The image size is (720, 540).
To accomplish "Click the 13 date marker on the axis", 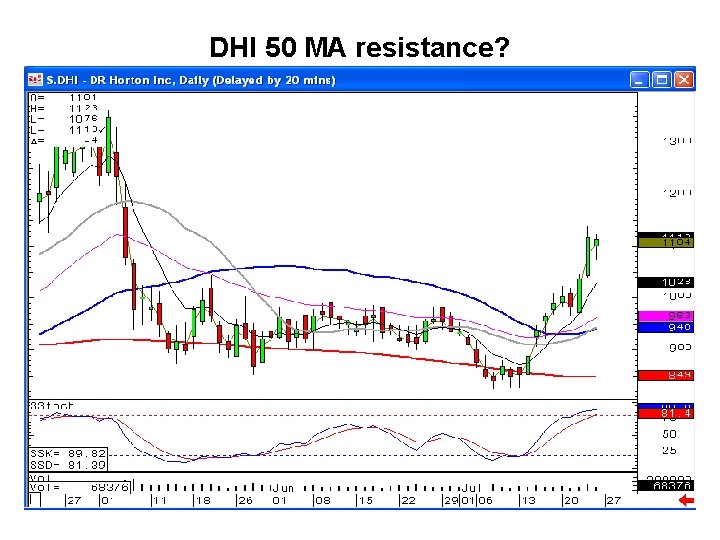I will pos(528,501).
